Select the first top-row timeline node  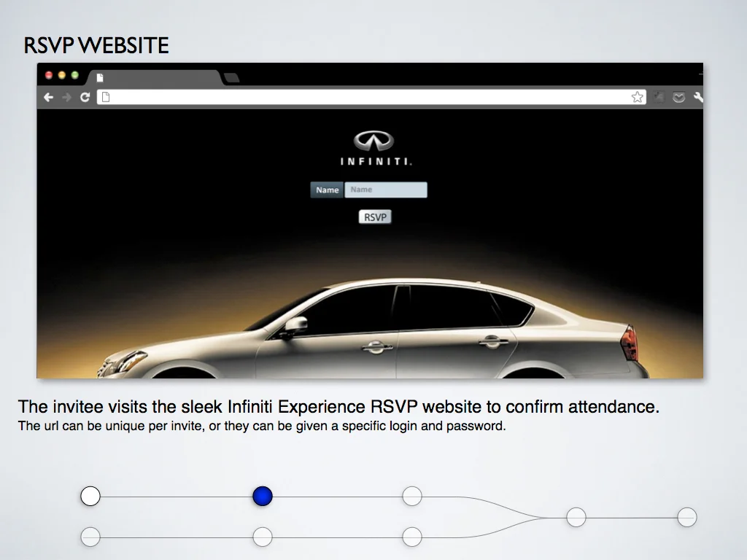pyautogui.click(x=90, y=496)
